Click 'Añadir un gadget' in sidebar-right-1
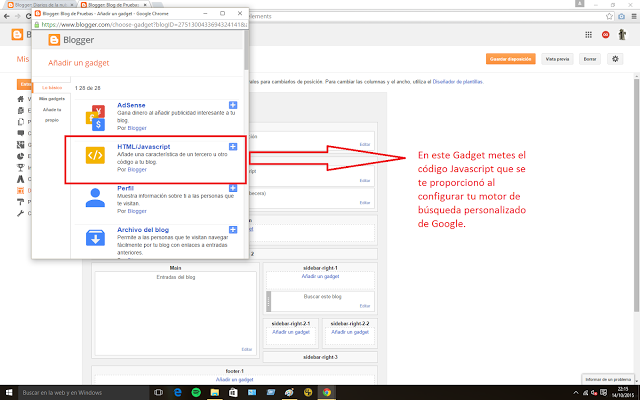Image resolution: width=640 pixels, height=400 pixels. pos(320,276)
